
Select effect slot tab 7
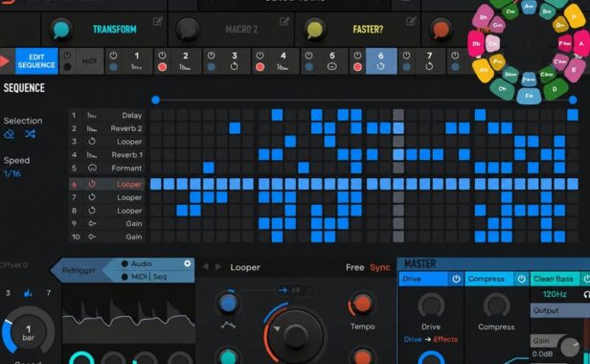tap(430, 61)
